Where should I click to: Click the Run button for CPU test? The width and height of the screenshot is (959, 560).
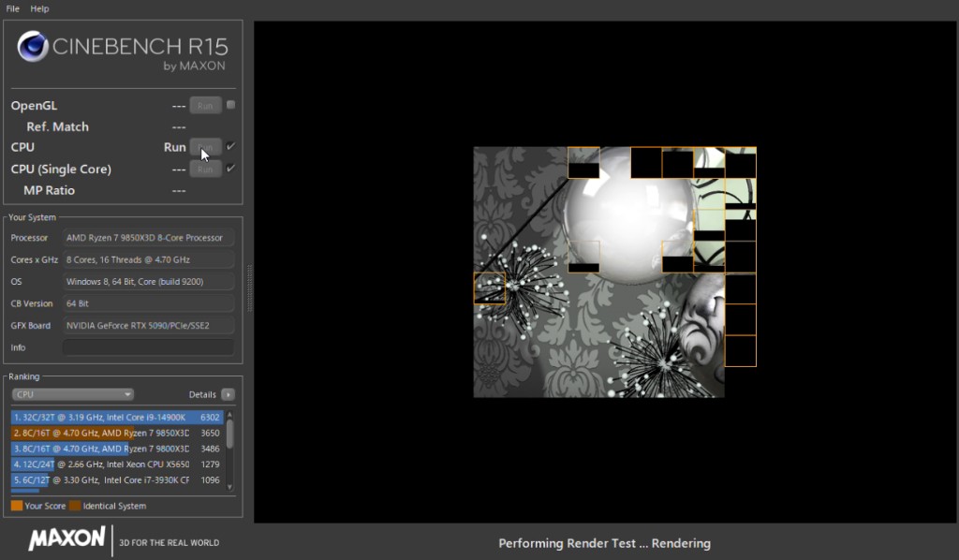click(205, 147)
